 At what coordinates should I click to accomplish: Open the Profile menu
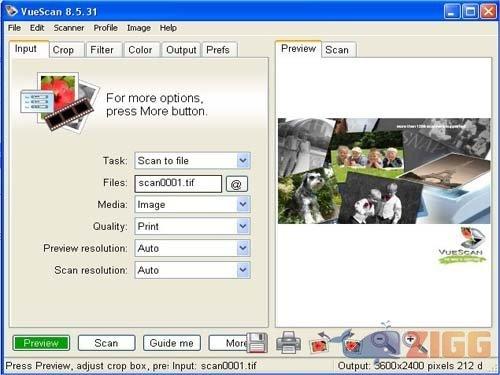(106, 28)
